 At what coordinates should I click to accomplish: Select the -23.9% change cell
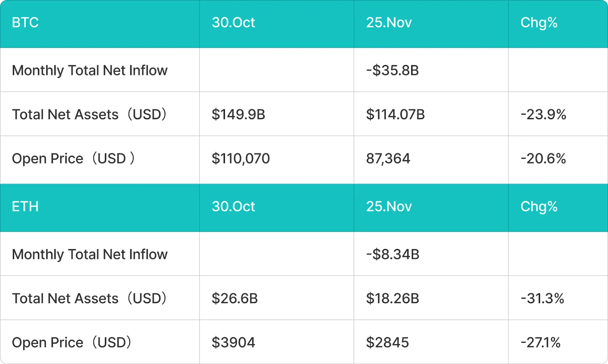pos(543,115)
